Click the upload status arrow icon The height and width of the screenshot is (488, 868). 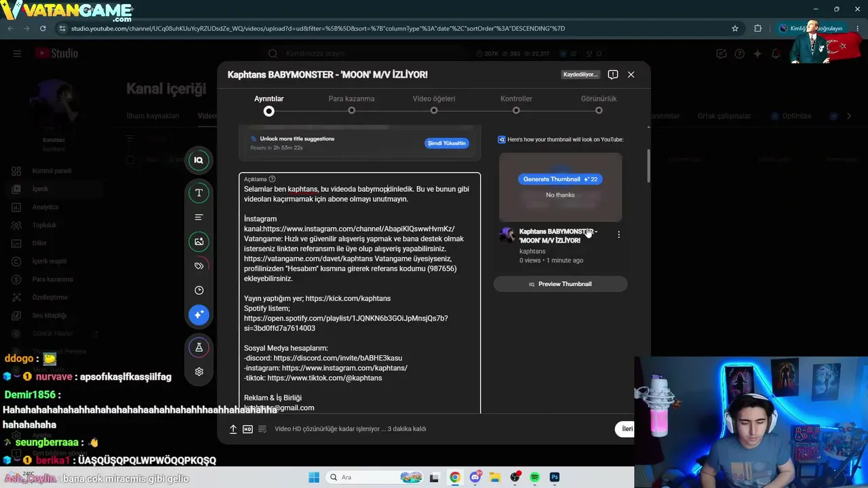point(233,429)
